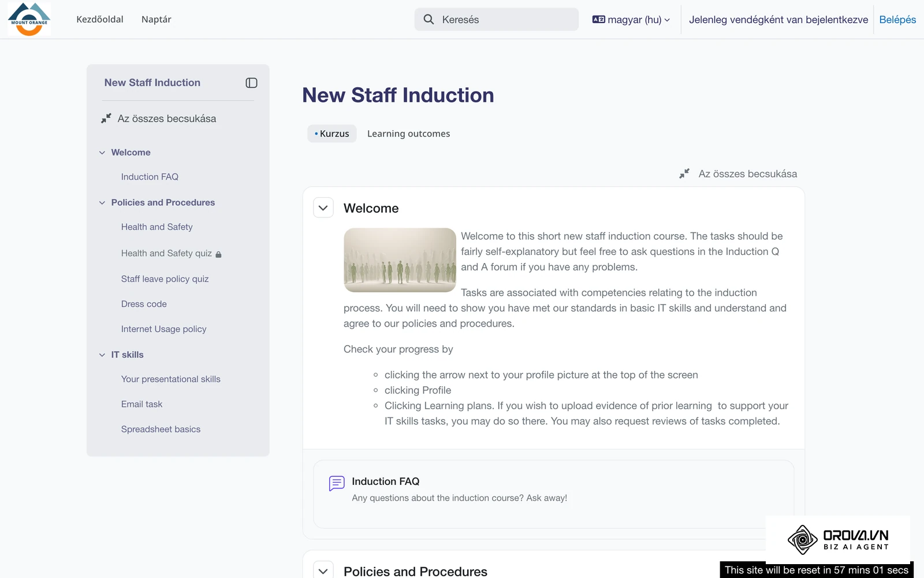
Task: Click the site reset countdown notice
Action: 817,570
